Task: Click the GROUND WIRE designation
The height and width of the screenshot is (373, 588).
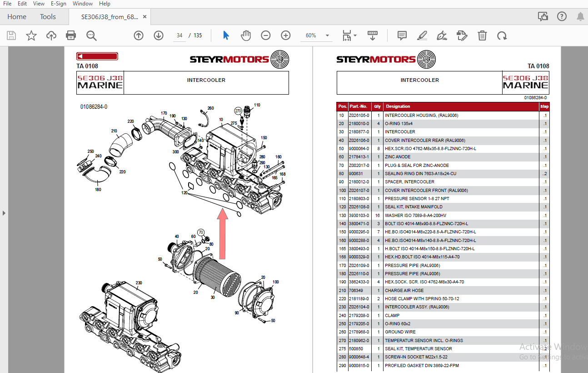Action: (x=400, y=332)
